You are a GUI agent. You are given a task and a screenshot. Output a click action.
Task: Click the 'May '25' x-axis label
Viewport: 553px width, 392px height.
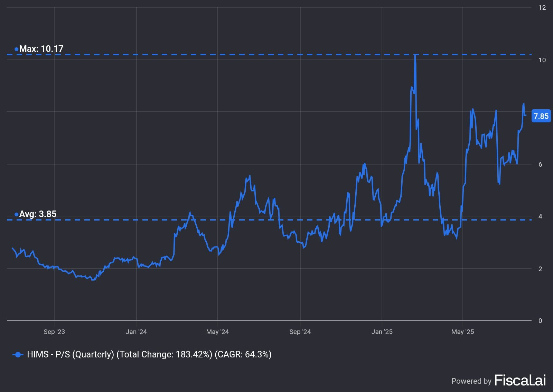(x=463, y=332)
